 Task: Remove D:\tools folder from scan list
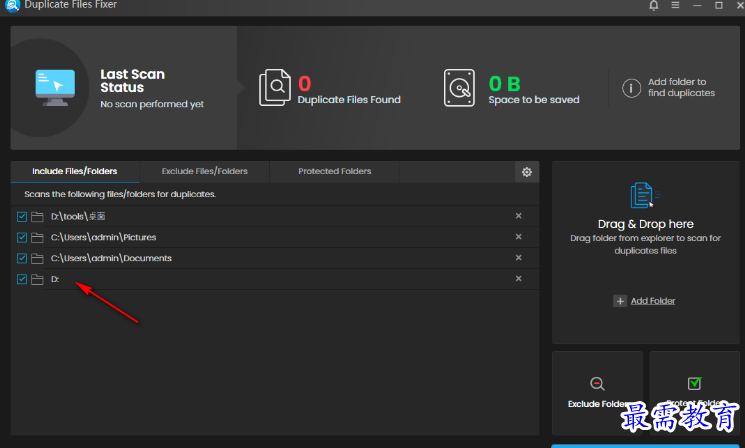click(518, 216)
